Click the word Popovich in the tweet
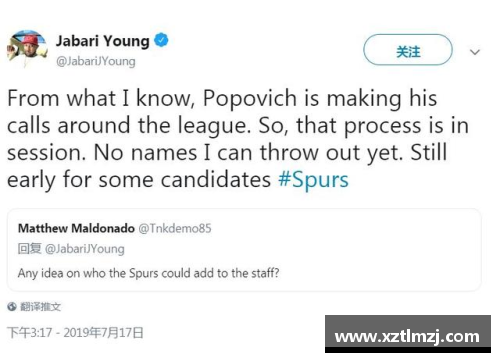This screenshot has height=362, width=500. pyautogui.click(x=250, y=99)
